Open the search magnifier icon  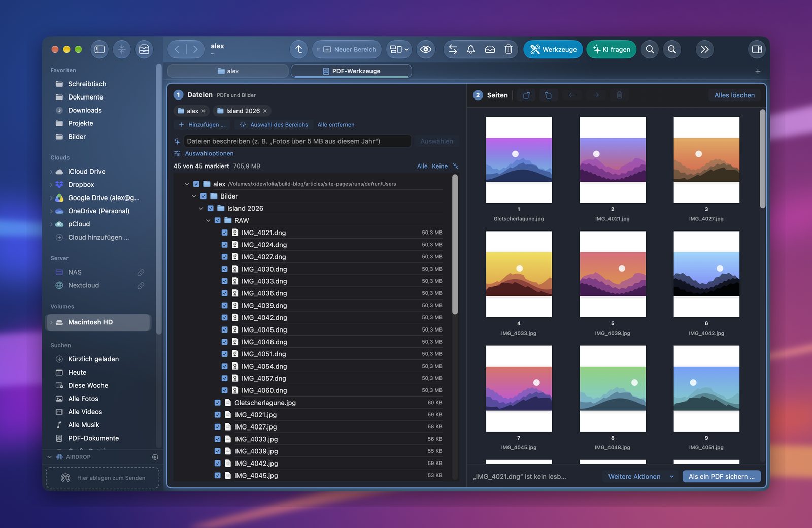[x=650, y=49]
